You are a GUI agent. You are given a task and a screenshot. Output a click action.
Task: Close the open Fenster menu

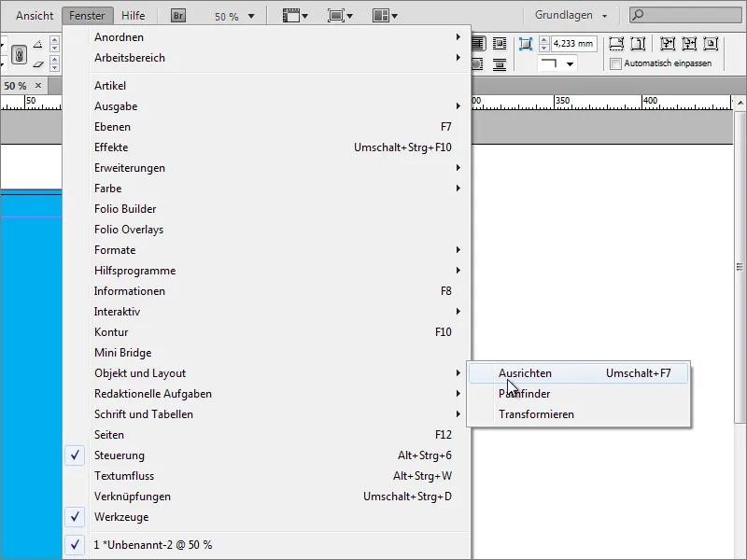pyautogui.click(x=87, y=16)
